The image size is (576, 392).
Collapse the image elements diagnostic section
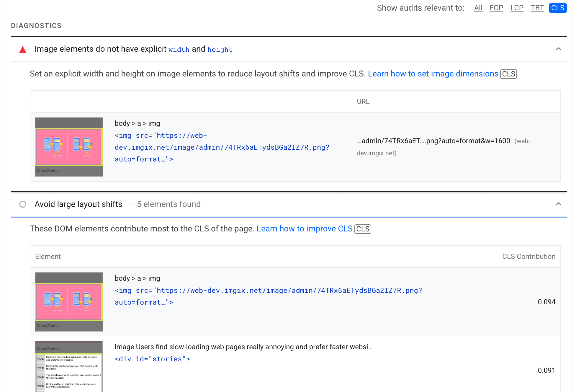tap(559, 49)
